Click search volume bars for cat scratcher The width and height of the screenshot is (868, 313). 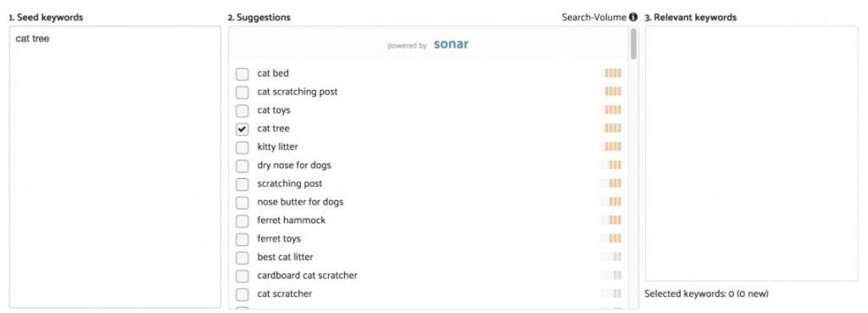(611, 293)
